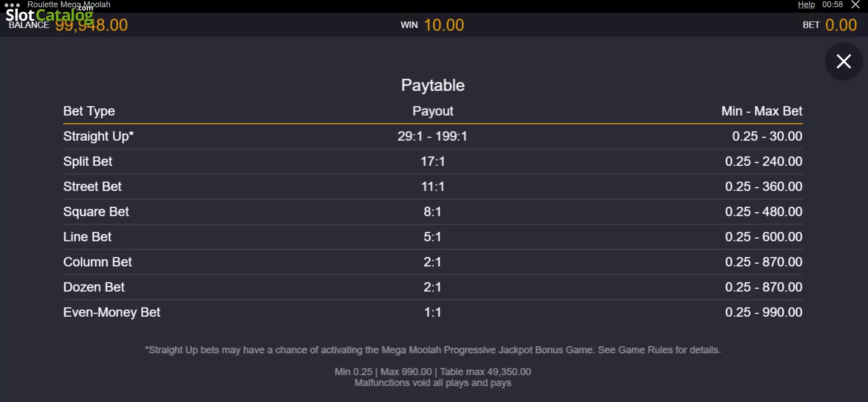The image size is (868, 402).
Task: Click the BET amount 0.00
Action: (x=841, y=25)
